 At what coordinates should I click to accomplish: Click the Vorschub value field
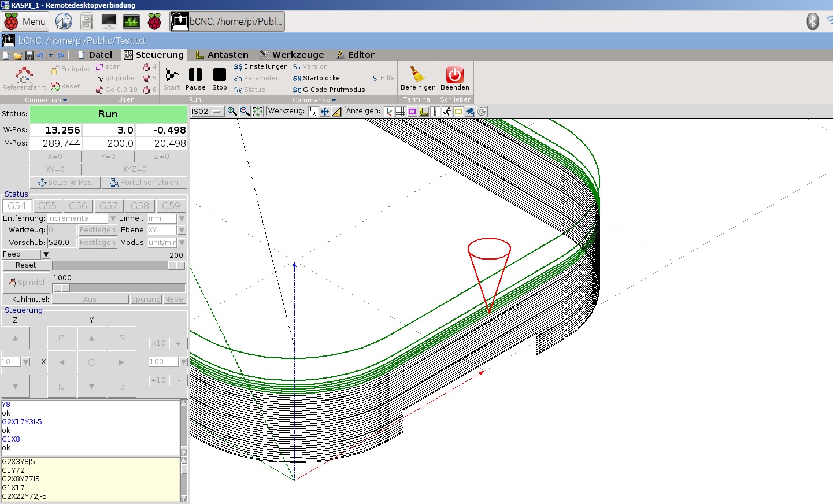coord(61,243)
